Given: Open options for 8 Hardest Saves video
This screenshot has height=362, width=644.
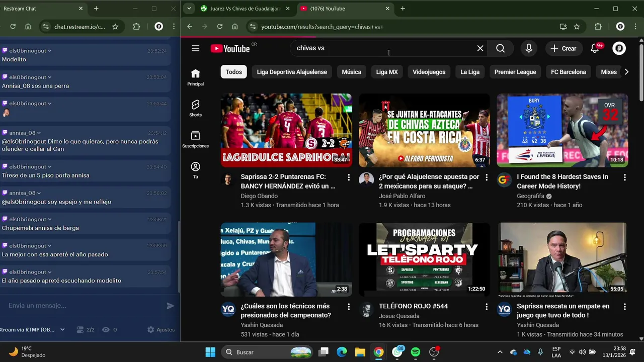Looking at the screenshot, I should click(x=624, y=177).
